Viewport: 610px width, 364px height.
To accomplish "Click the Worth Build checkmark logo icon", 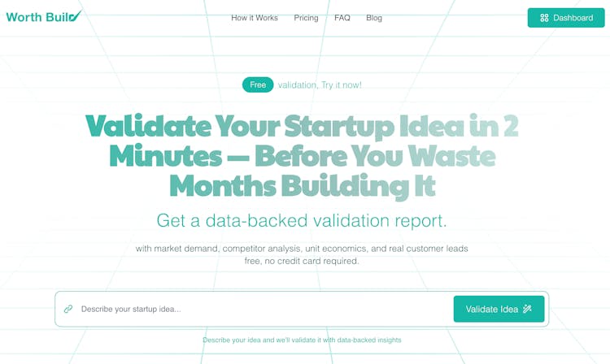I will (75, 16).
